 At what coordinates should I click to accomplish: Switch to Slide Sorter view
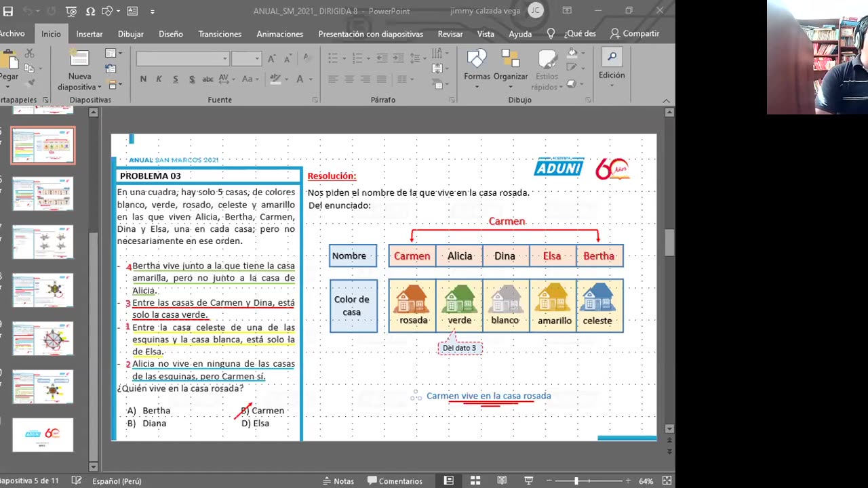point(475,481)
